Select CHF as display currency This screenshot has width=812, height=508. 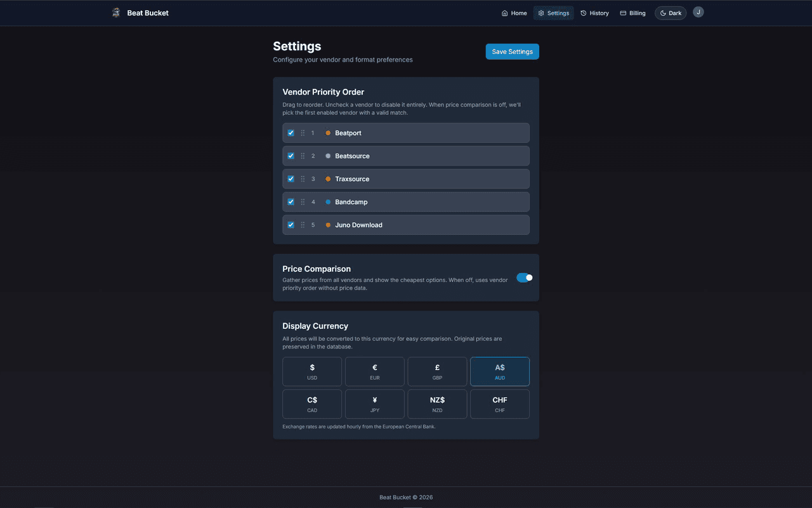click(500, 404)
